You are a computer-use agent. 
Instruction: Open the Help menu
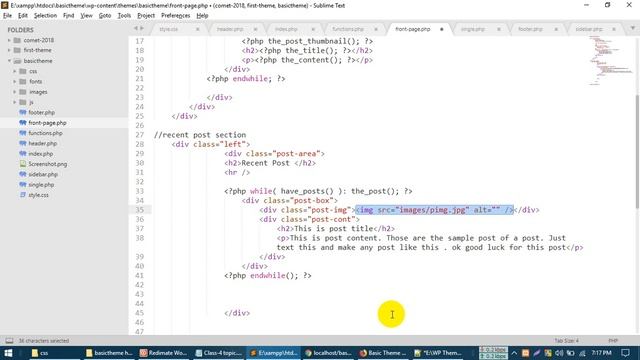coord(202,16)
